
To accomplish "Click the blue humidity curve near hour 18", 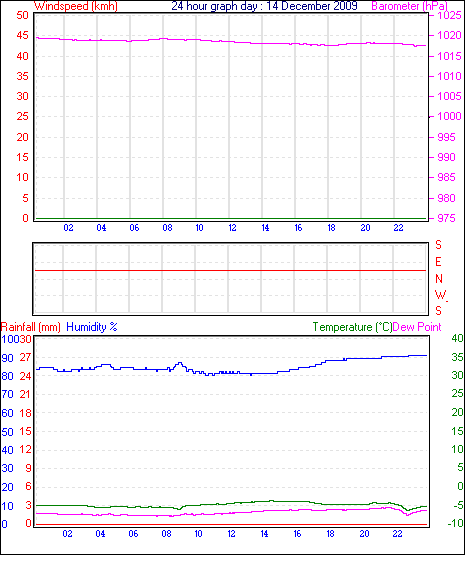I will (331, 361).
